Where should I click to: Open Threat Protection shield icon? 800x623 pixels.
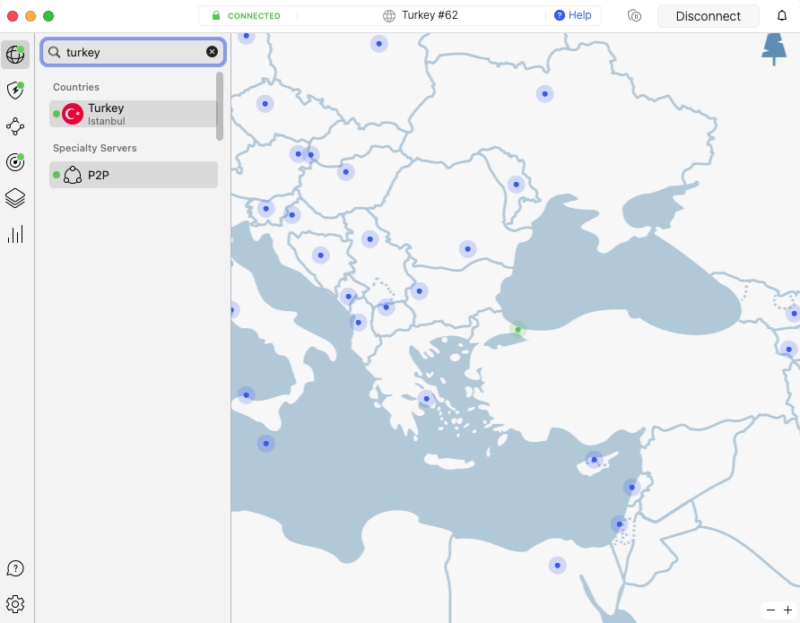click(x=15, y=90)
